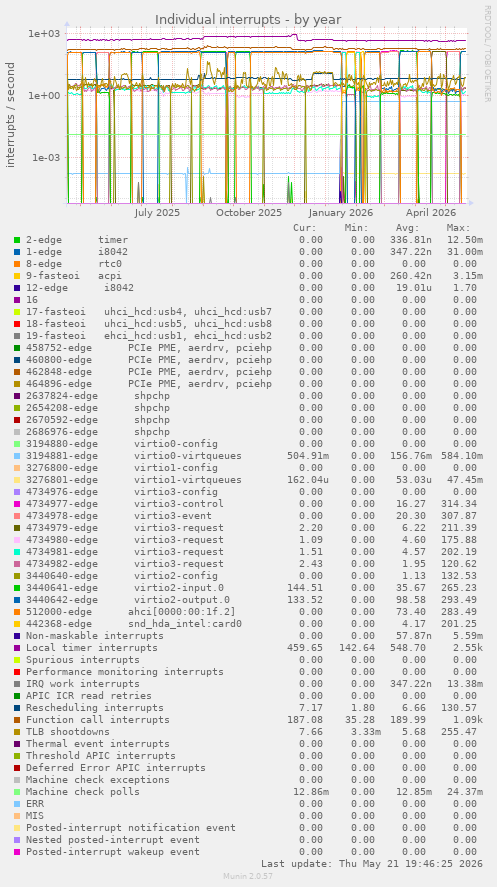Click the light blue virtio0-virtqueues swatch
This screenshot has height=887, width=497.
tap(17, 456)
